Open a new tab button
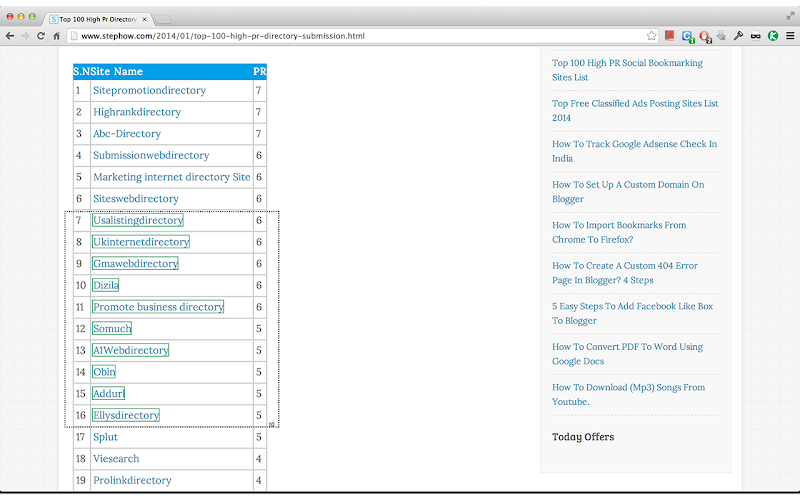 pos(163,19)
